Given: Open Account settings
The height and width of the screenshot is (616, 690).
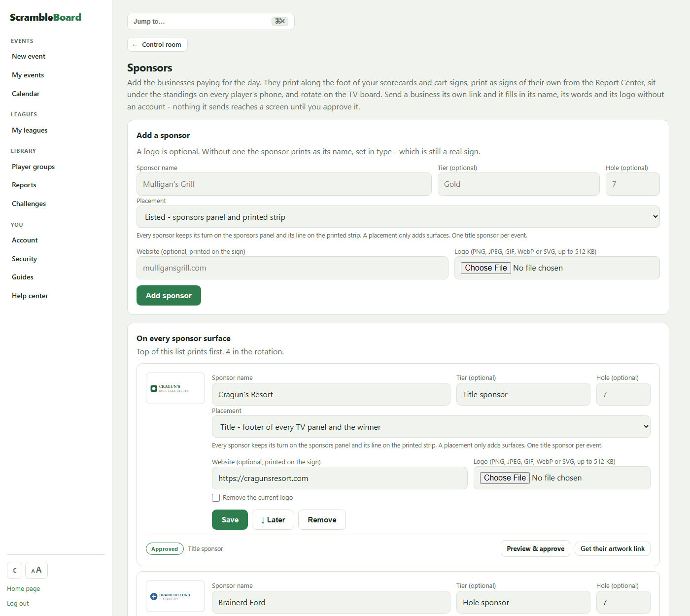Looking at the screenshot, I should (25, 240).
